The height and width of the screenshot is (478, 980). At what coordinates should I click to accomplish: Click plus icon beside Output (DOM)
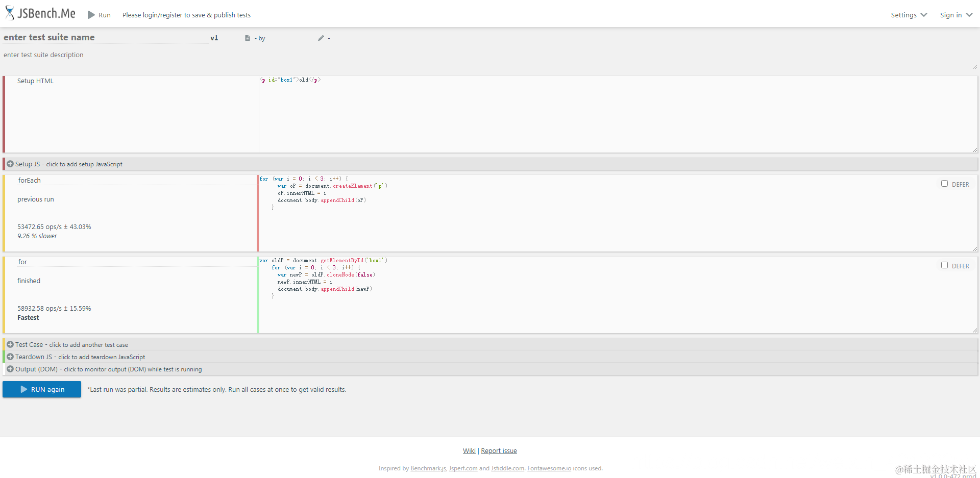[10, 369]
